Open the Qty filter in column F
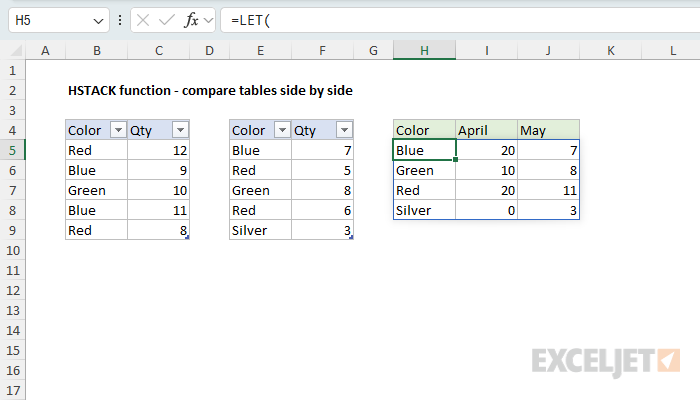This screenshot has height=400, width=700. 344,130
